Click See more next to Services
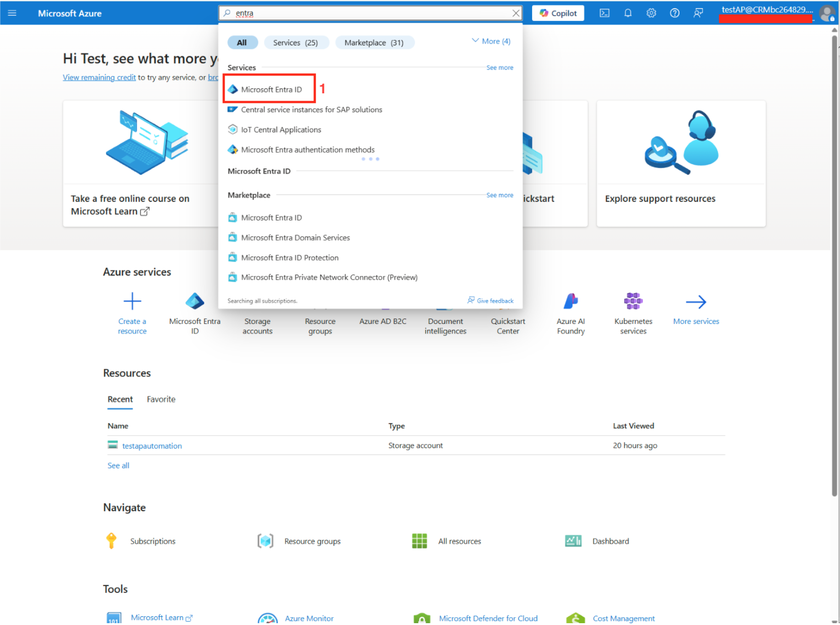The image size is (840, 625). 499,68
